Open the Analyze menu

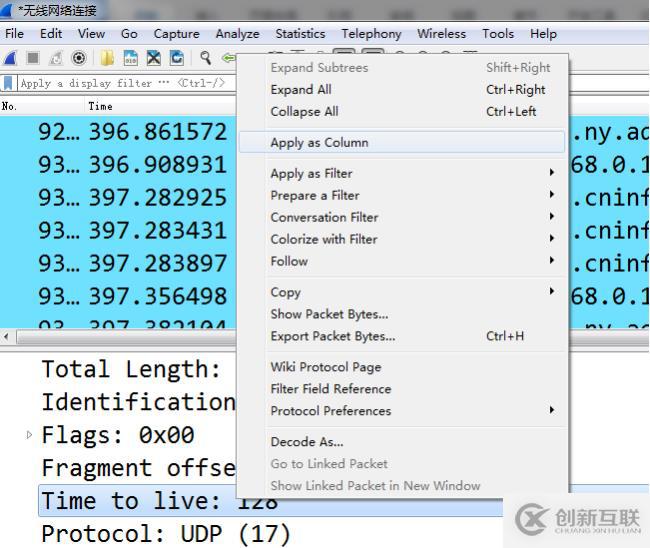238,34
